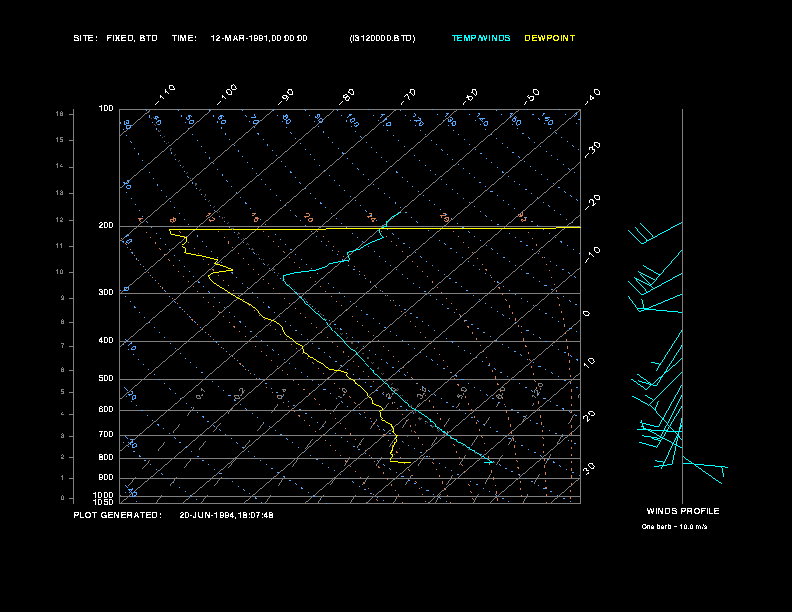Click the 7 km height axis tick label
792x612 pixels.
(63, 346)
